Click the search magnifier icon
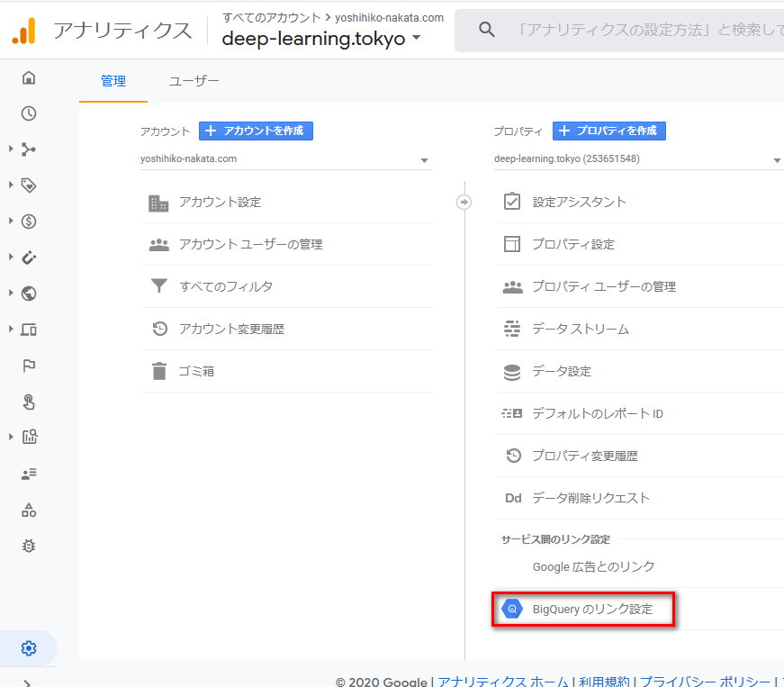Image resolution: width=784 pixels, height=687 pixels. tap(486, 30)
